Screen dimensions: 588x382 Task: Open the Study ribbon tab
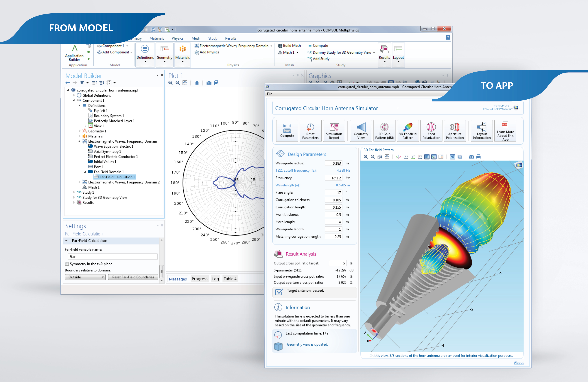click(x=213, y=38)
